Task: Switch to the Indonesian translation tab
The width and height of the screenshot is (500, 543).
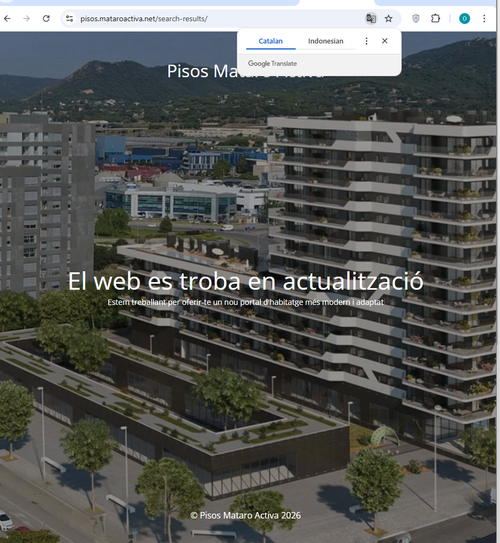Action: 325,41
